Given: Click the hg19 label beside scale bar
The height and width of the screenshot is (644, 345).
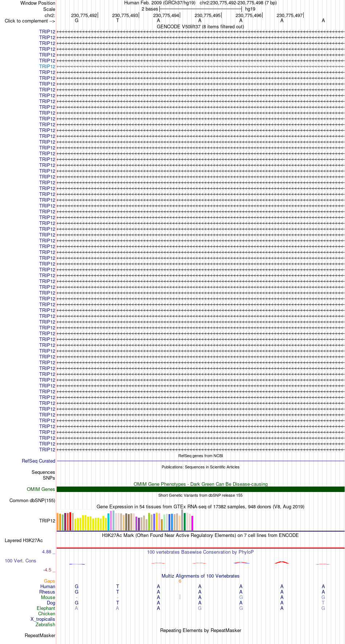Looking at the screenshot, I should tap(250, 9).
